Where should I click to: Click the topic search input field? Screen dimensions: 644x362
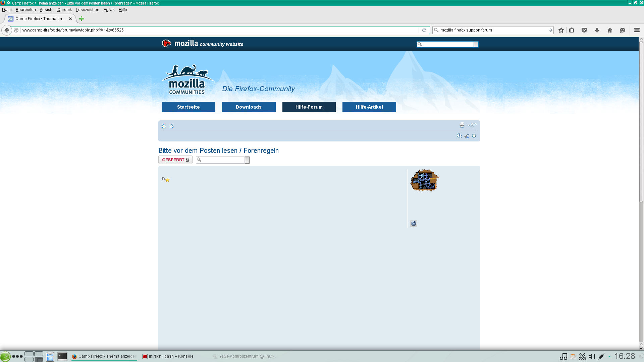(222, 160)
